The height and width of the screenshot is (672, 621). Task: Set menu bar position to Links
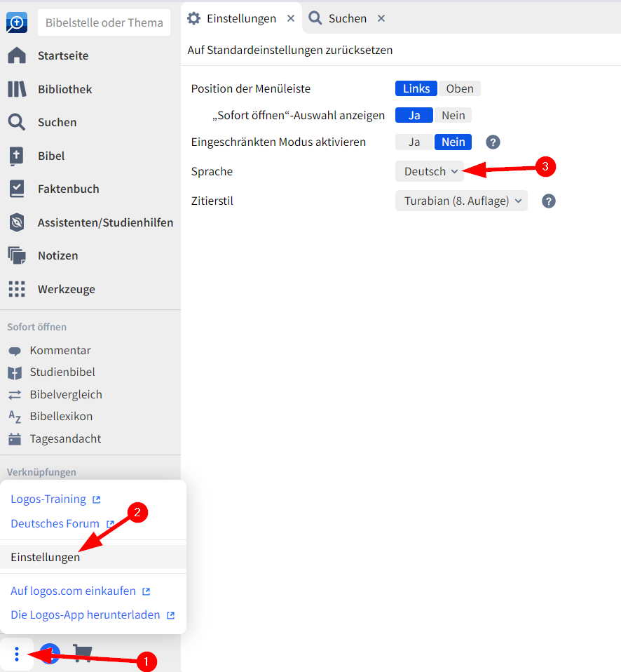point(416,88)
